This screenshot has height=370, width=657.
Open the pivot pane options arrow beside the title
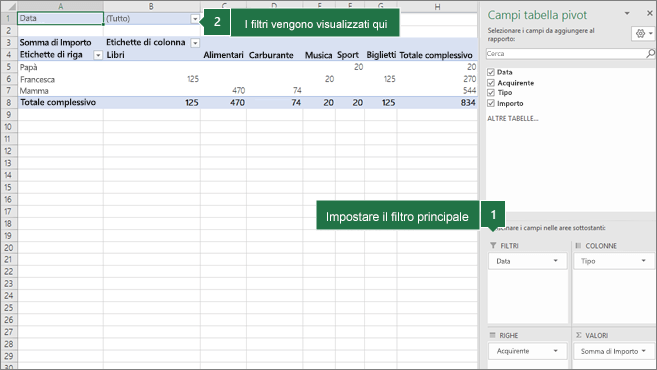coord(627,13)
